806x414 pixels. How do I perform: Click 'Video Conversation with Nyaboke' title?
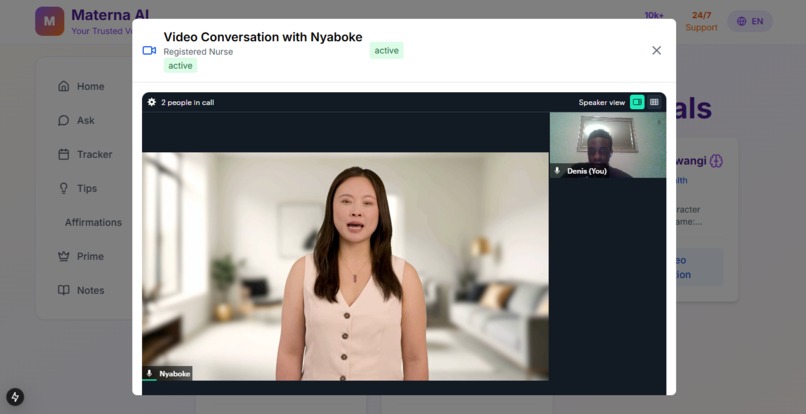point(263,37)
